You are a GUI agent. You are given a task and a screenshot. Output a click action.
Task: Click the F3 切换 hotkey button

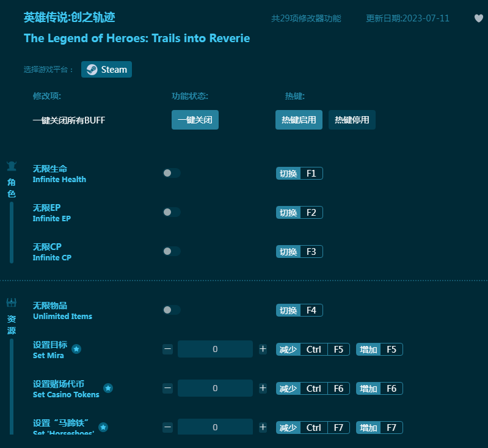pos(299,252)
